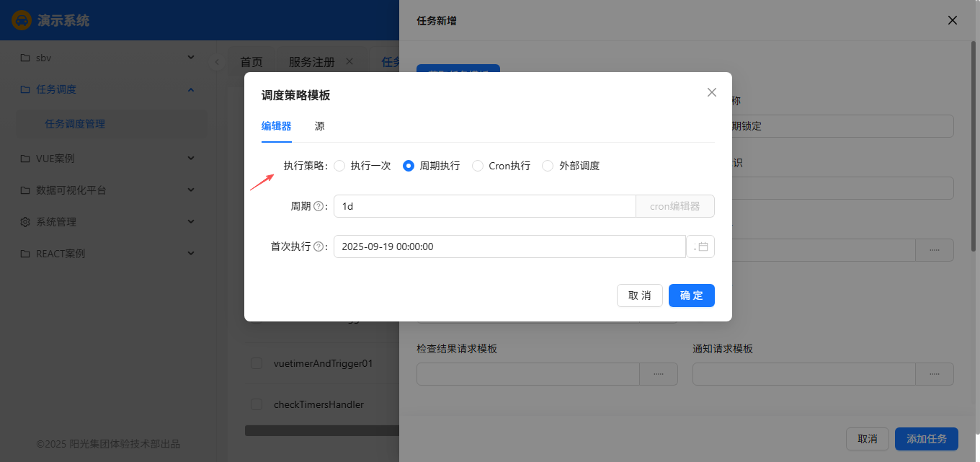980x462 pixels.
Task: Expand the sbv menu chevron
Action: click(x=191, y=58)
